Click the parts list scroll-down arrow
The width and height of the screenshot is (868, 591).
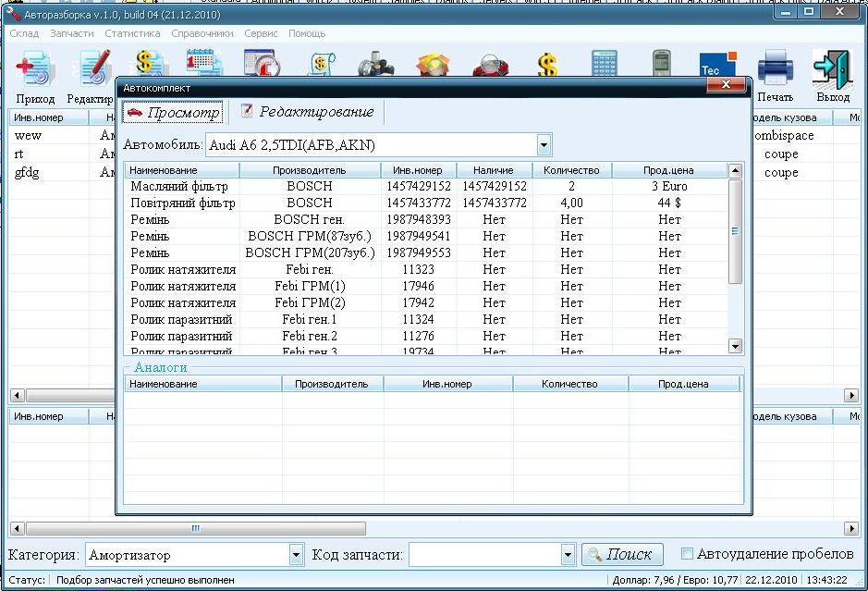[x=736, y=347]
